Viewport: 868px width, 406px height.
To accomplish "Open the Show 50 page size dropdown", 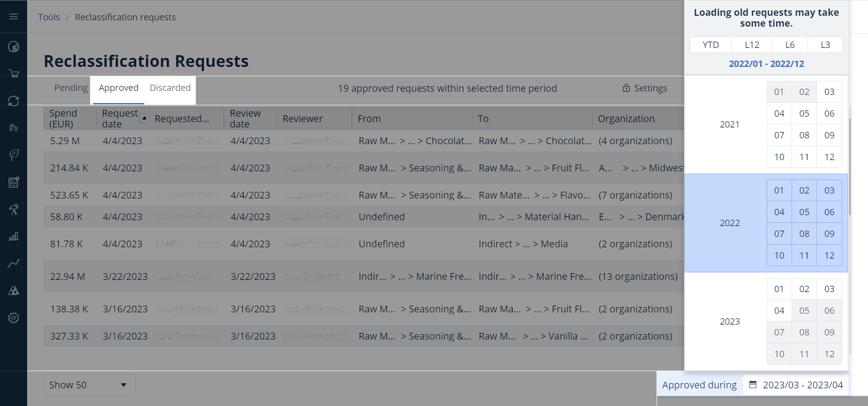I will (89, 385).
